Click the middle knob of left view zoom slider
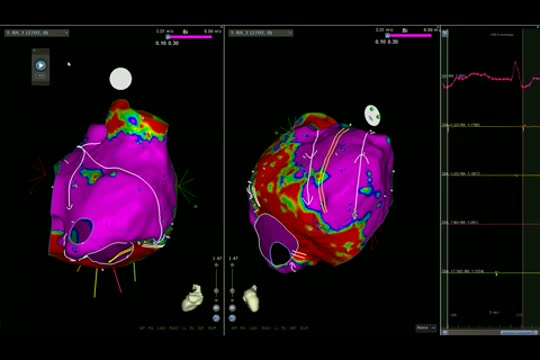 pyautogui.click(x=216, y=291)
